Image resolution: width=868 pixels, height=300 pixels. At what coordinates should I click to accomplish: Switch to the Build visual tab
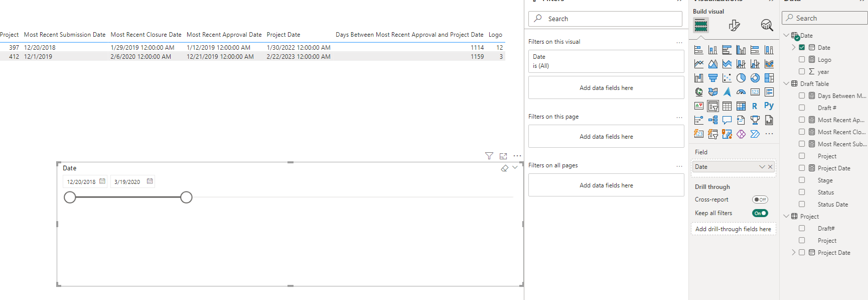point(701,25)
